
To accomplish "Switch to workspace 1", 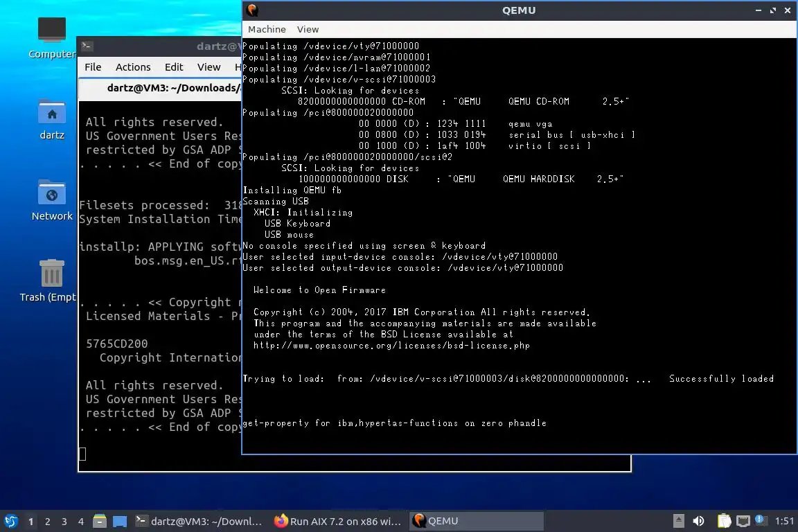I will pos(31,522).
